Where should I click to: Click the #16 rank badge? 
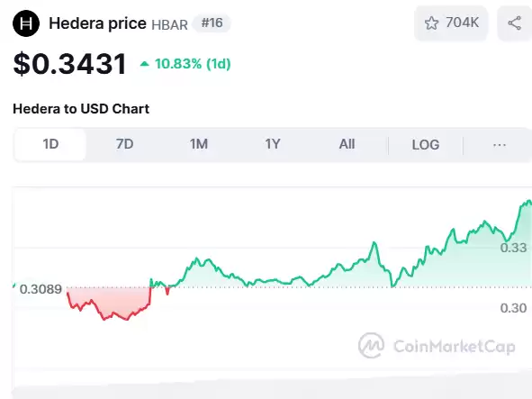(212, 23)
